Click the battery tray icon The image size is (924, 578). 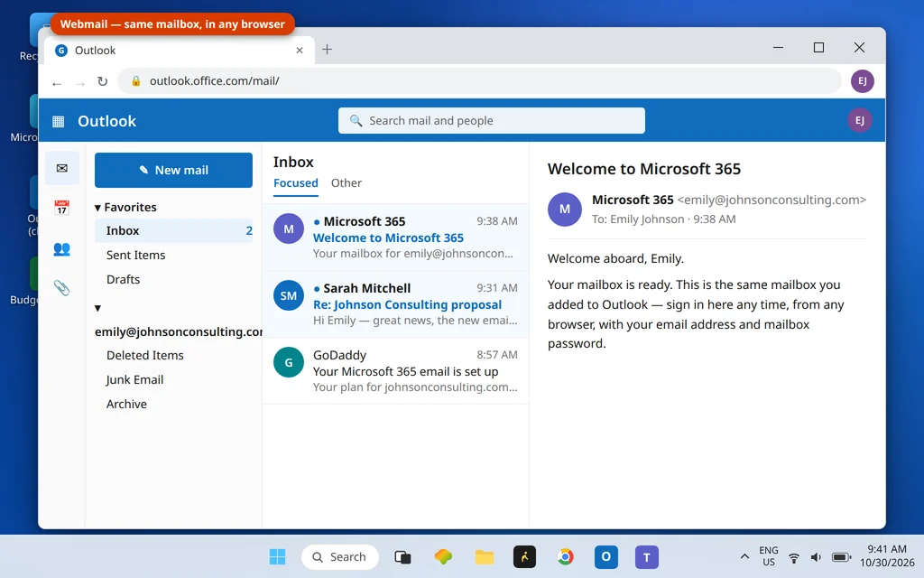[841, 557]
